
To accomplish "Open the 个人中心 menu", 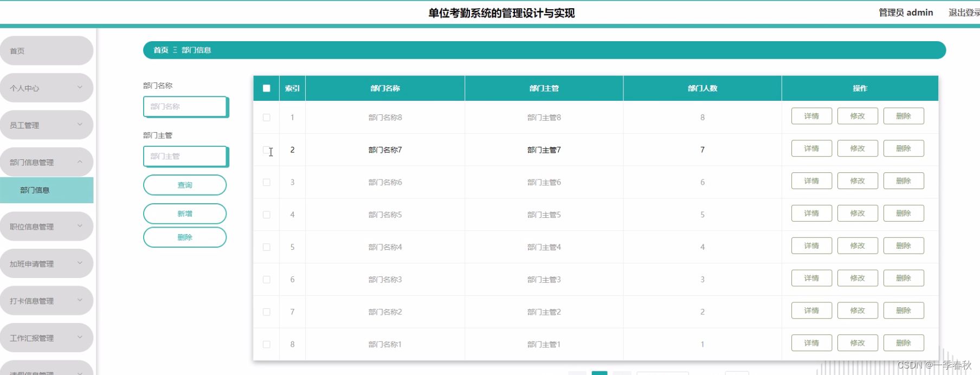I will 47,88.
